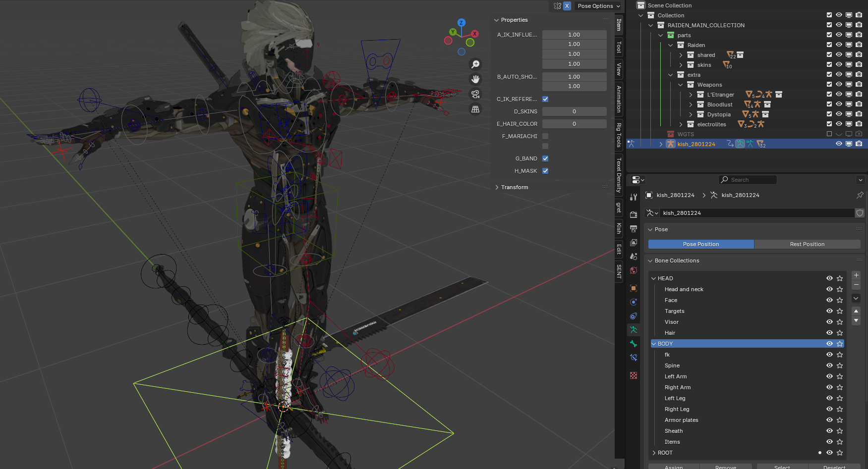The width and height of the screenshot is (868, 469).
Task: Set armature to Pose Position
Action: [701, 244]
